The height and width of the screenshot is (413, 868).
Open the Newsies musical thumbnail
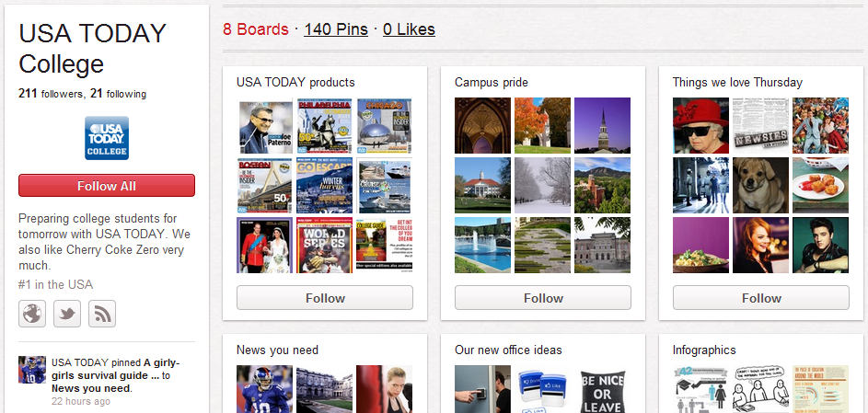[761, 126]
